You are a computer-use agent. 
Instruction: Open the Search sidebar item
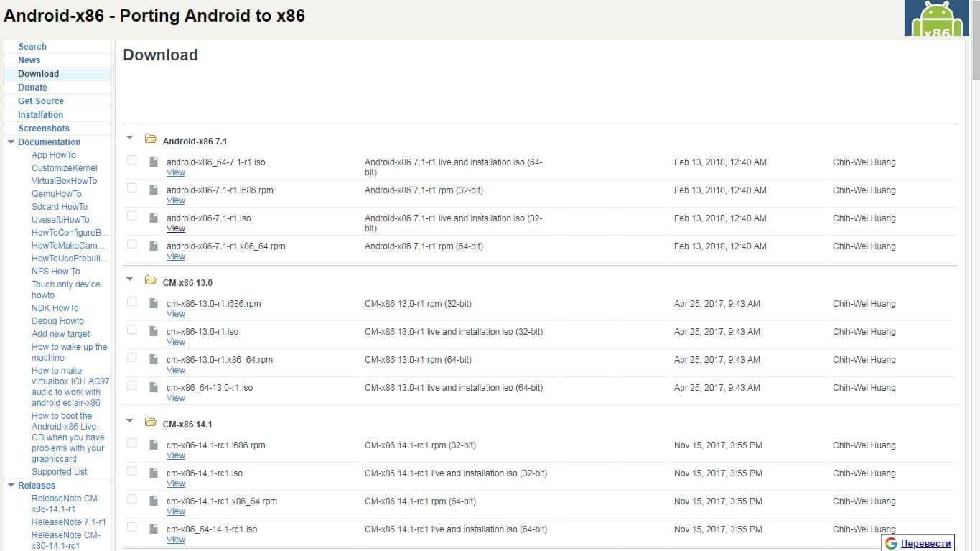click(x=32, y=47)
